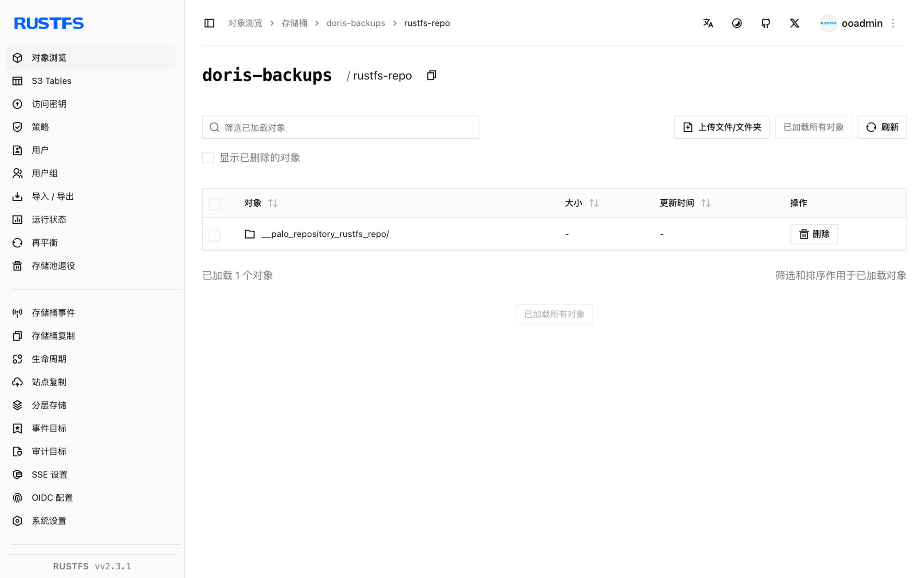Open 用户组 sidebar item
The height and width of the screenshot is (578, 924).
tap(91, 173)
